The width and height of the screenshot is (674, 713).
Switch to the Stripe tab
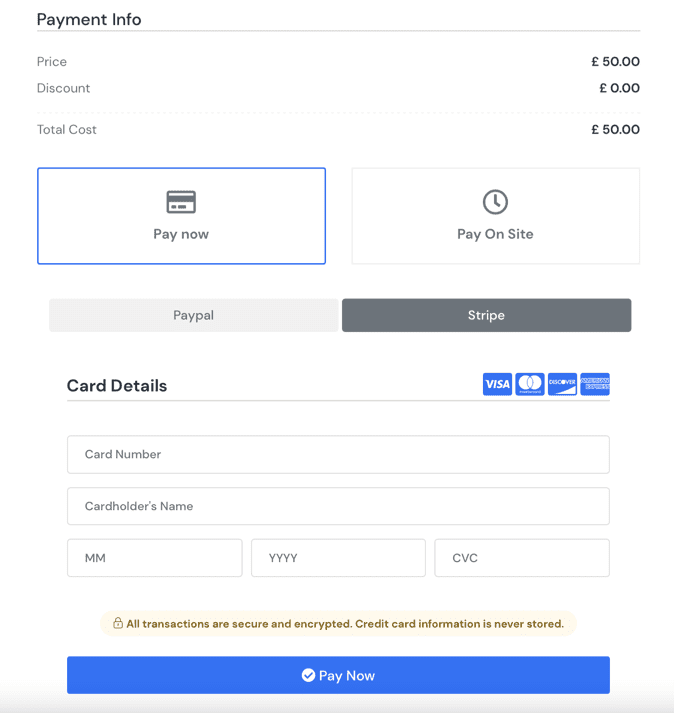click(x=486, y=315)
